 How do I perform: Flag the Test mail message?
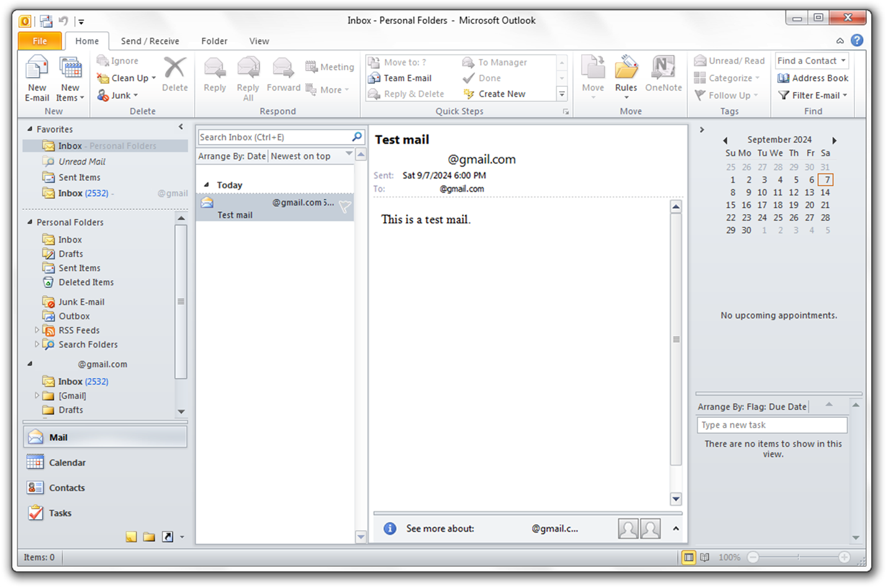coord(345,207)
